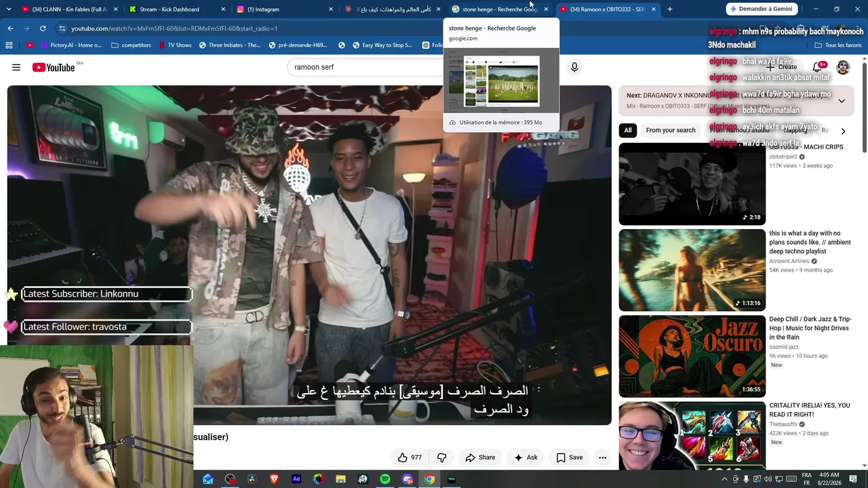The height and width of the screenshot is (488, 868).
Task: Open the Chrome apps grid shortcut
Action: [9, 45]
